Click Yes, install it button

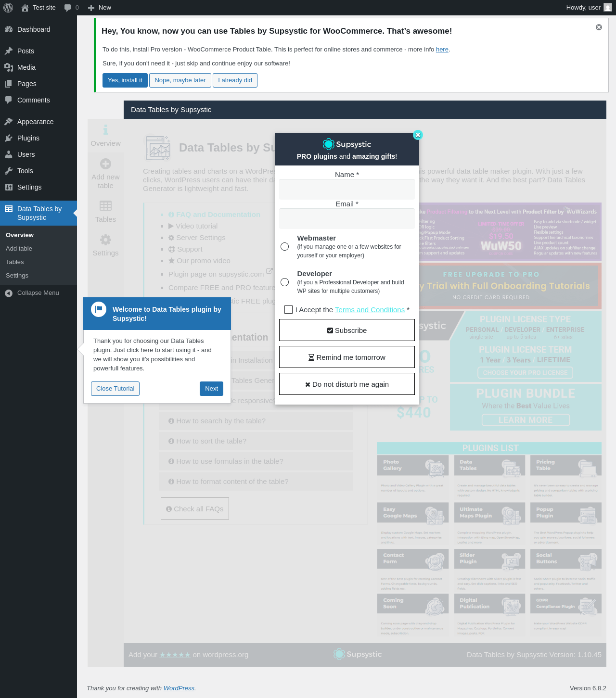125,80
